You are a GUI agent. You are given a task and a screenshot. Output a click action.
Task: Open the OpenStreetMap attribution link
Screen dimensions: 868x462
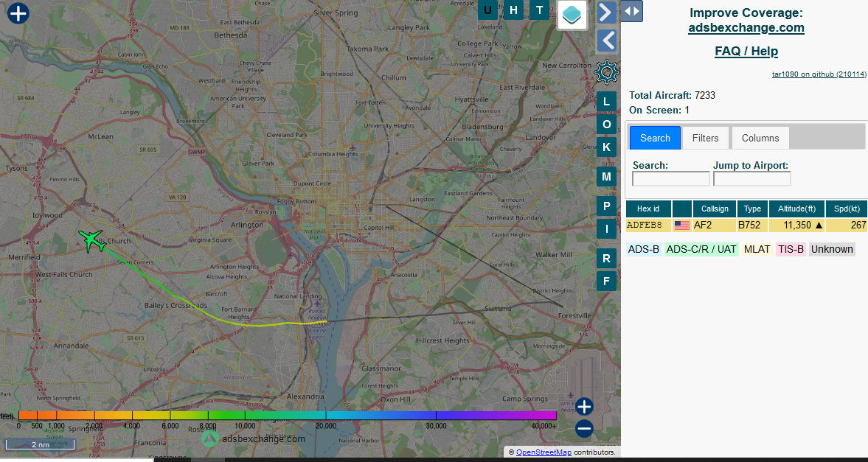coord(544,452)
